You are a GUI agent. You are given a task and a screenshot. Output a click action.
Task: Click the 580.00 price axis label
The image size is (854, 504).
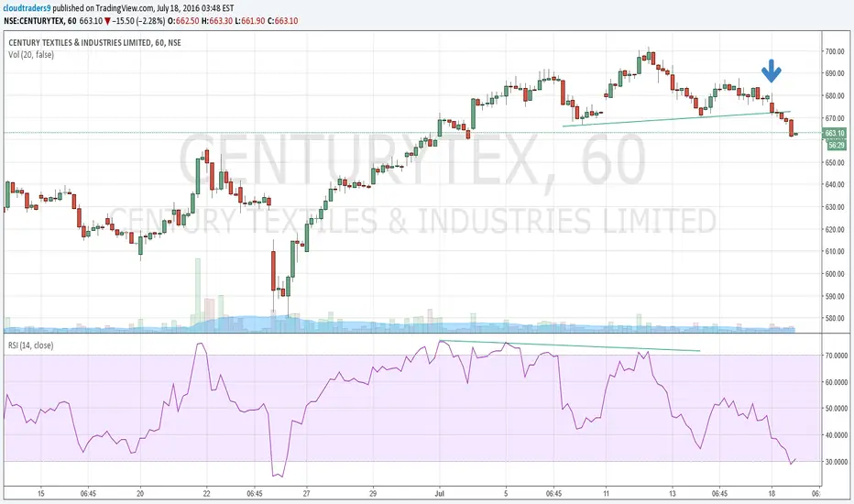[x=834, y=318]
